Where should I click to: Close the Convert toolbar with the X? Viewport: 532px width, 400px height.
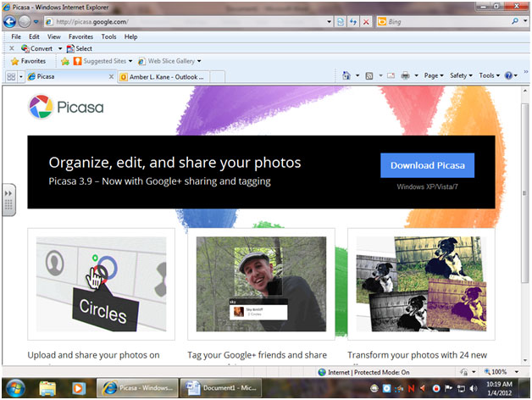coord(12,48)
